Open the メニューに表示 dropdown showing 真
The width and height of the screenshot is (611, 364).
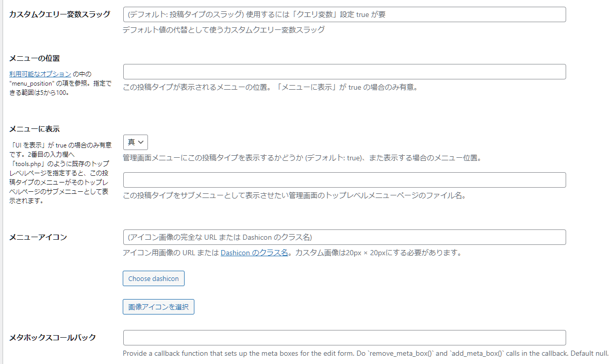coord(135,142)
